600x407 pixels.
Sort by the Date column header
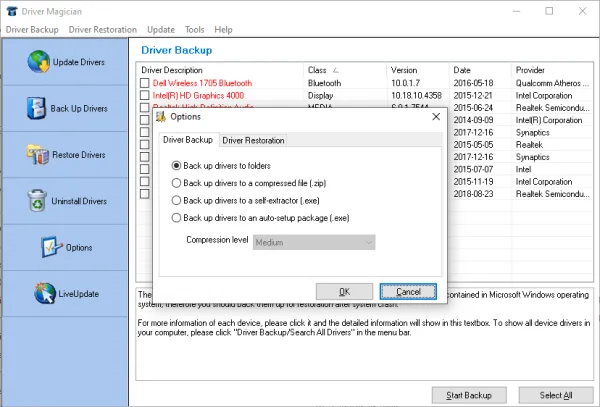[x=480, y=70]
